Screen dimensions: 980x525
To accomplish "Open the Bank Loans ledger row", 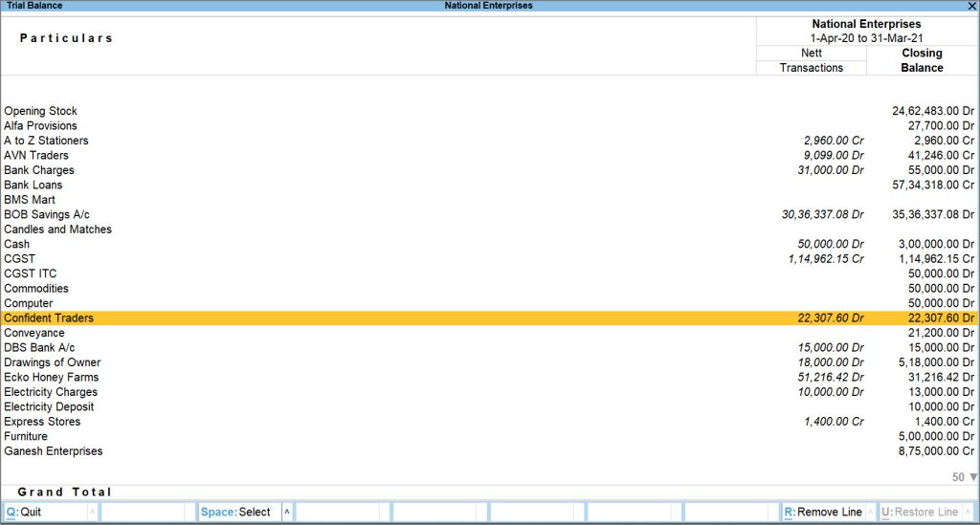I will tap(33, 186).
